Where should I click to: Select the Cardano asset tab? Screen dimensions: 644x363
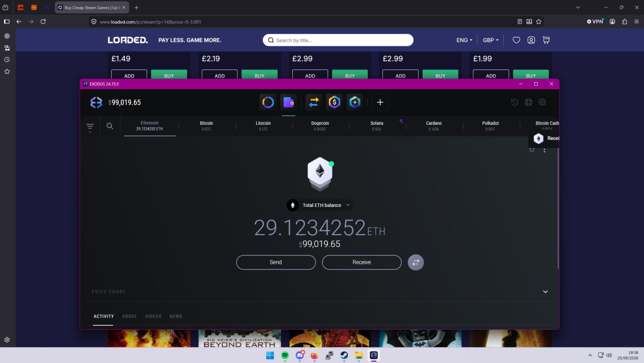tap(434, 126)
